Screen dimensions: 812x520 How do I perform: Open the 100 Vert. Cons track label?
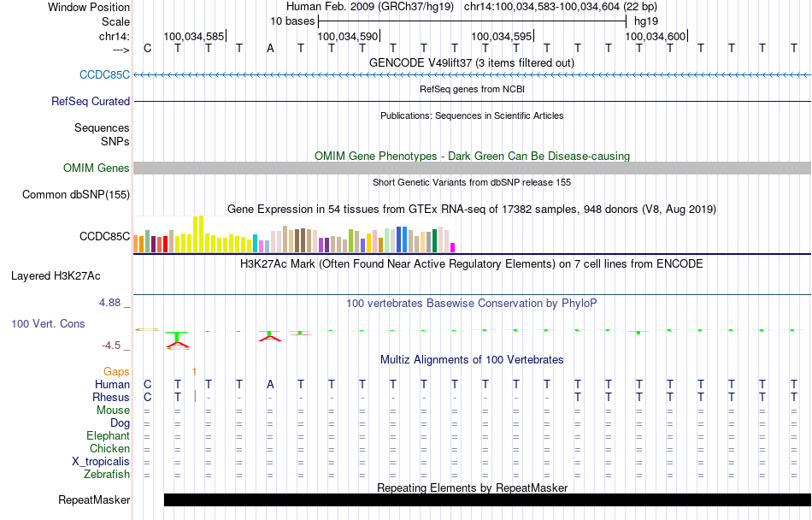click(x=48, y=323)
